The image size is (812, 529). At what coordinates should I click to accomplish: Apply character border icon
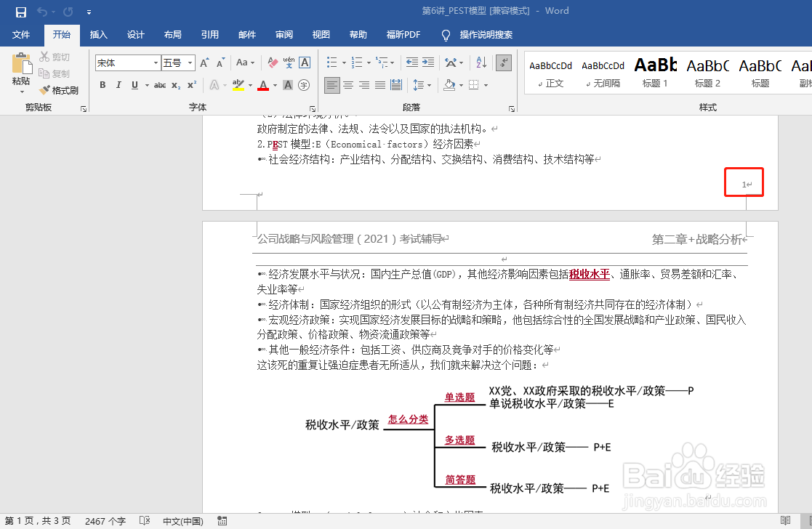305,62
